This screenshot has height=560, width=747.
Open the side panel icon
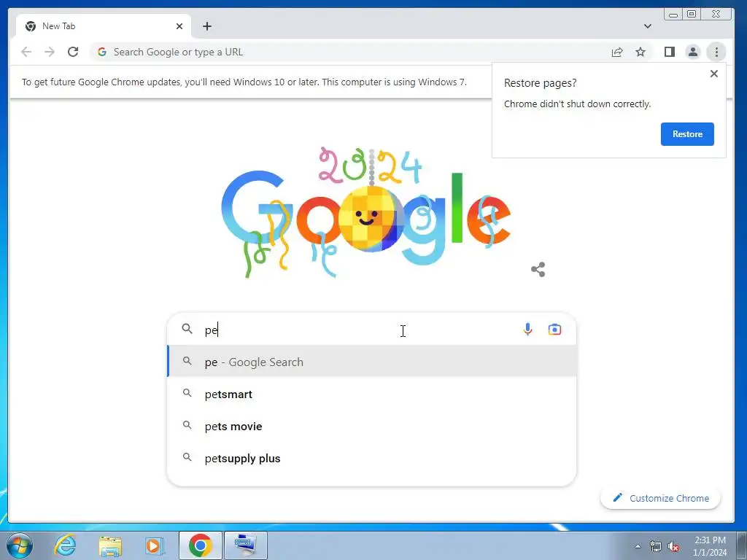tap(670, 52)
